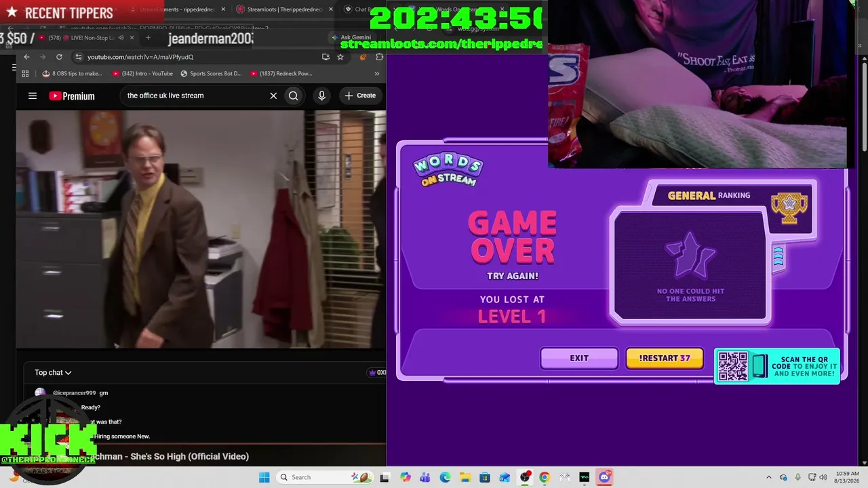Reload the YouTube page
Screen dimensions: 868x488
pos(59,57)
